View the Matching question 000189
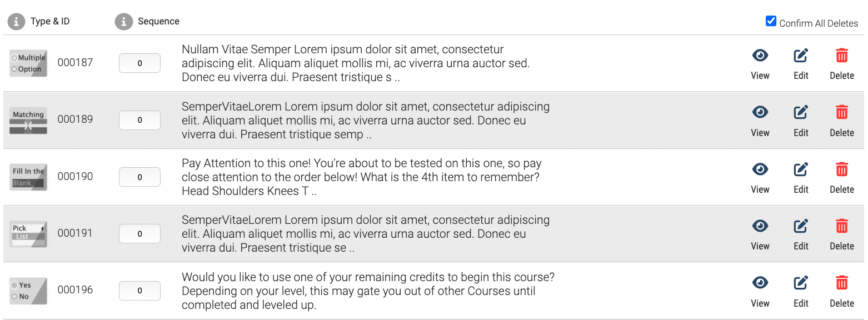 pos(760,113)
